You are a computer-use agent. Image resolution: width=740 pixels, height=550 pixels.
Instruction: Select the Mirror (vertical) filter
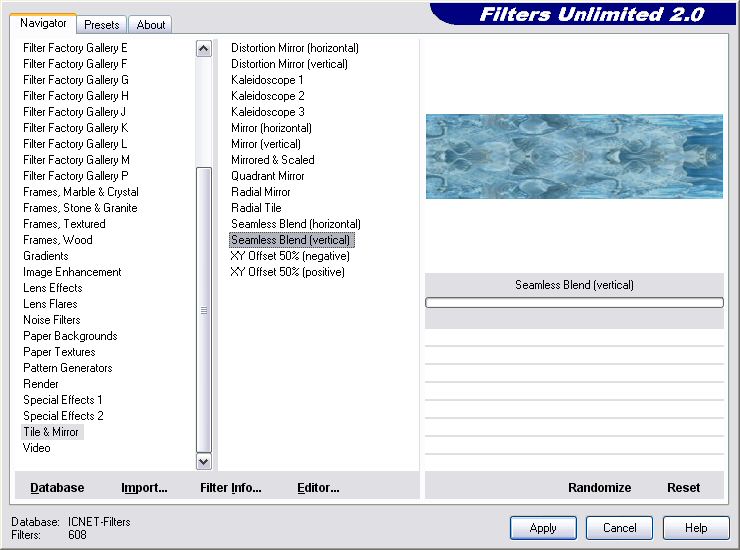click(x=266, y=144)
